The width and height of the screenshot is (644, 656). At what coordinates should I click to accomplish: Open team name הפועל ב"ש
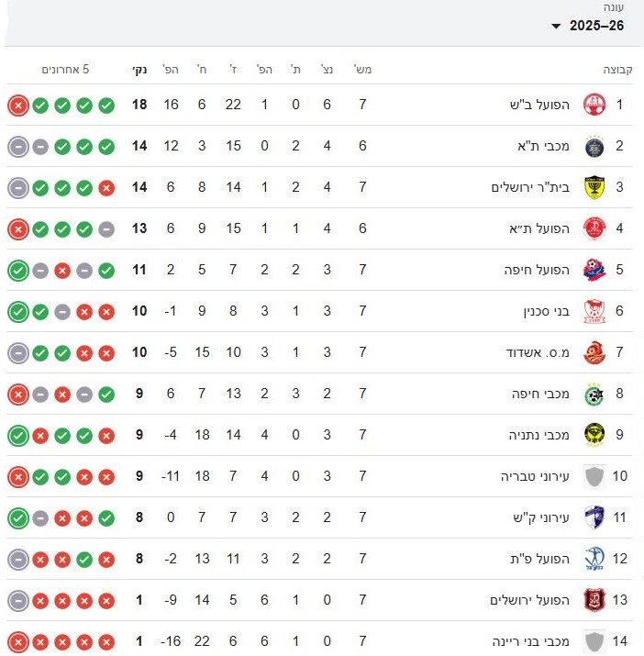coord(545,105)
